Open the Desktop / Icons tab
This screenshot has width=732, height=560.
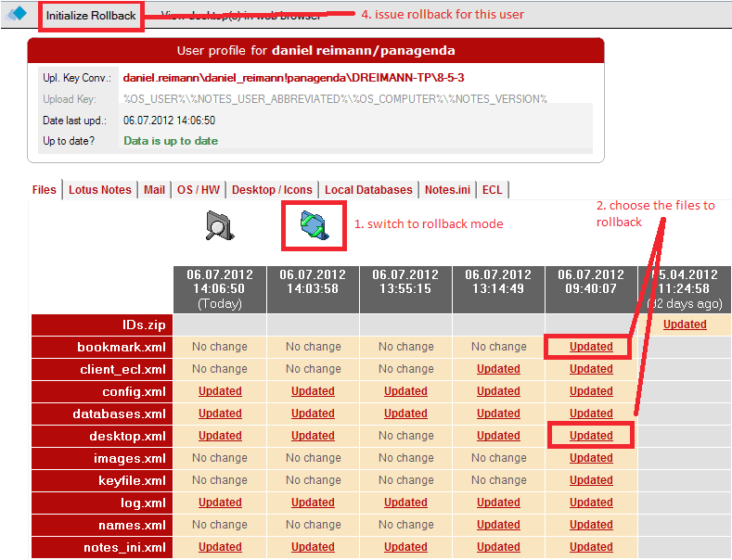(272, 190)
